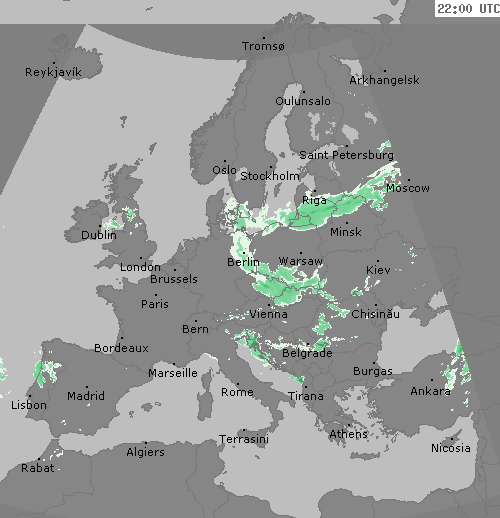Select the Madrid label
The height and width of the screenshot is (518, 500).
tap(86, 396)
